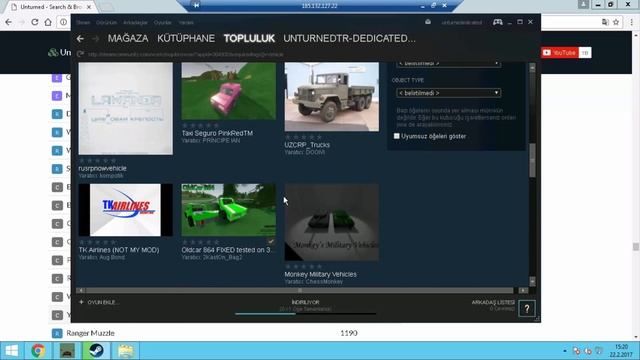Click the site info icon in Chrome address bar
Viewport: 640px width, 360px height.
[63, 22]
